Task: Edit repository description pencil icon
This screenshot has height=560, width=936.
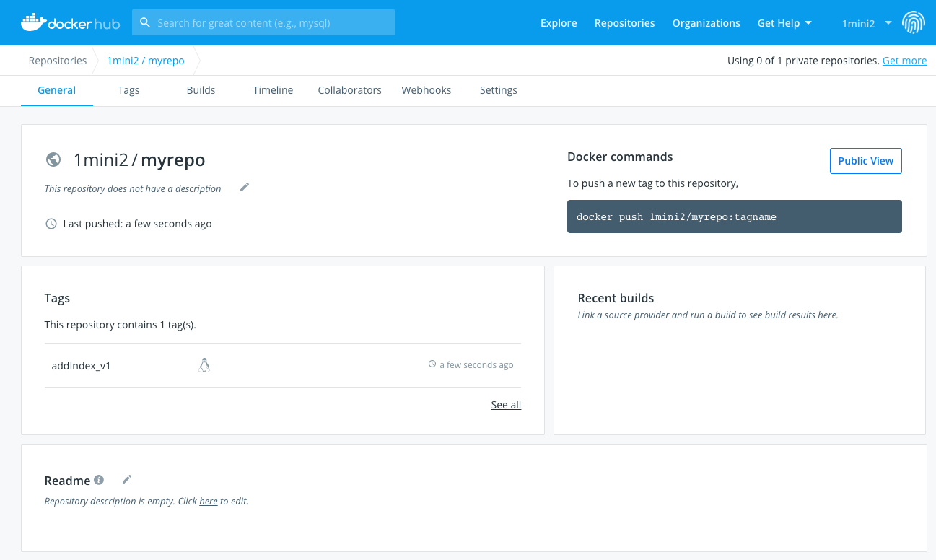Action: tap(245, 187)
